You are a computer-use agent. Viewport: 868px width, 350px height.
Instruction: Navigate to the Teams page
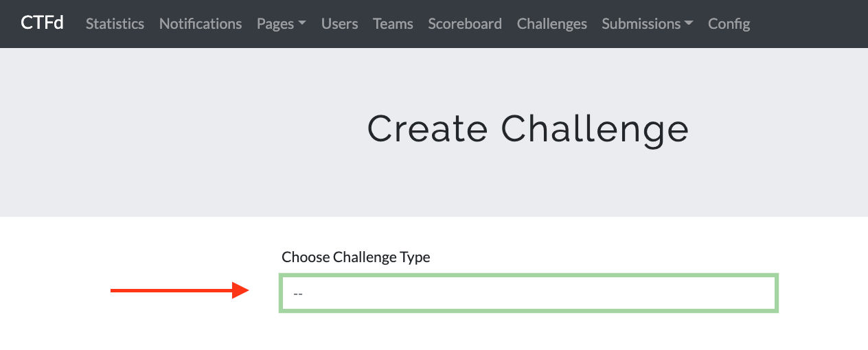tap(393, 23)
